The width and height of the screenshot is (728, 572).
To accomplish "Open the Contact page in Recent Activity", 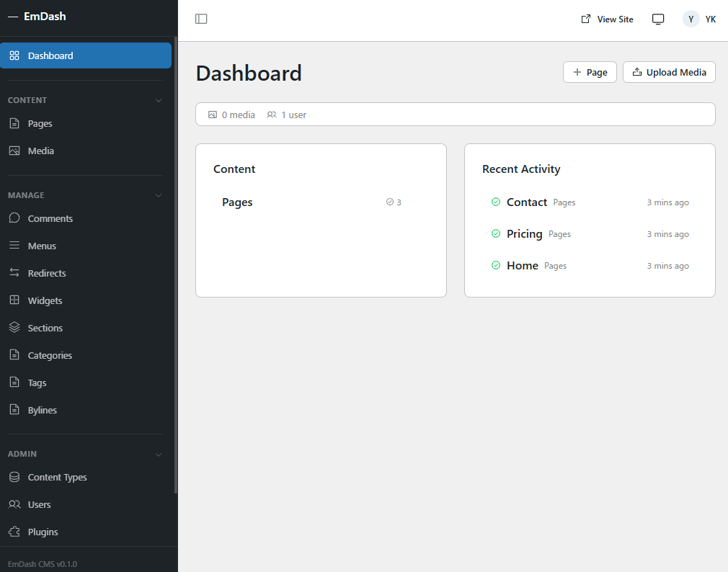I will (x=526, y=202).
